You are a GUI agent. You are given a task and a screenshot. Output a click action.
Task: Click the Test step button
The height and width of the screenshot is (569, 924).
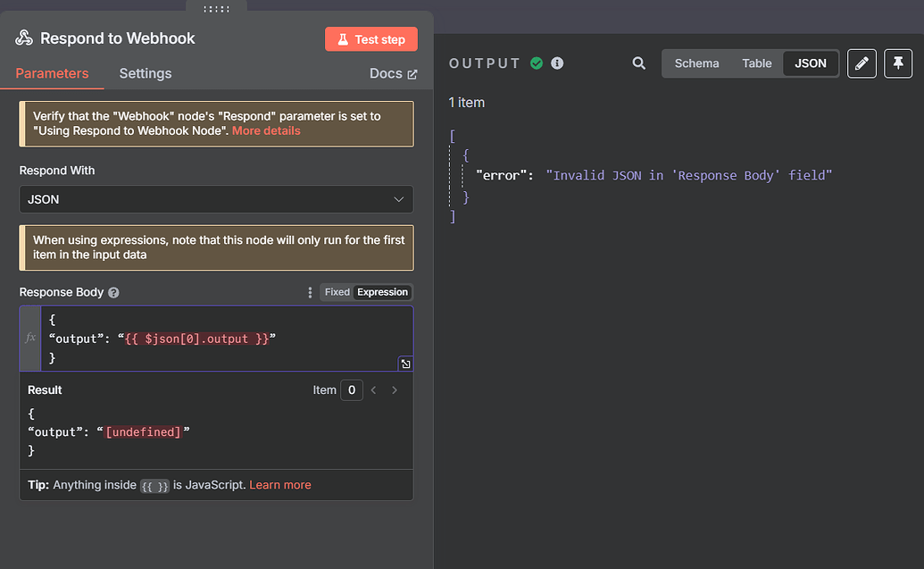pos(370,38)
